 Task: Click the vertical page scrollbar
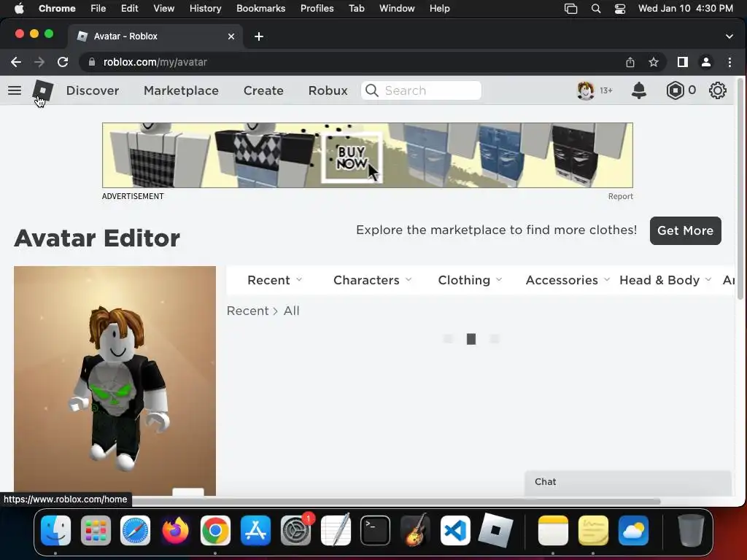point(740,190)
